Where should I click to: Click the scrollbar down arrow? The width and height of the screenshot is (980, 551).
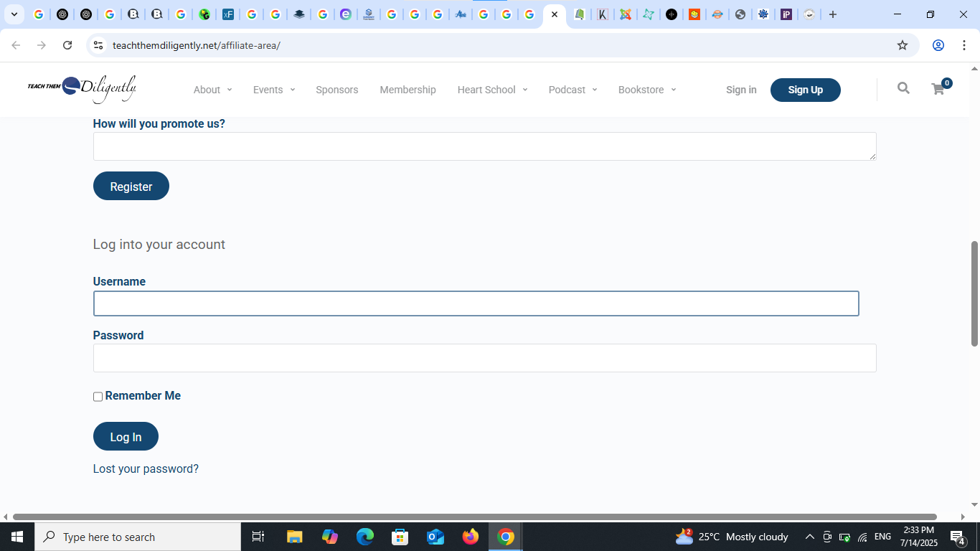pyautogui.click(x=974, y=504)
